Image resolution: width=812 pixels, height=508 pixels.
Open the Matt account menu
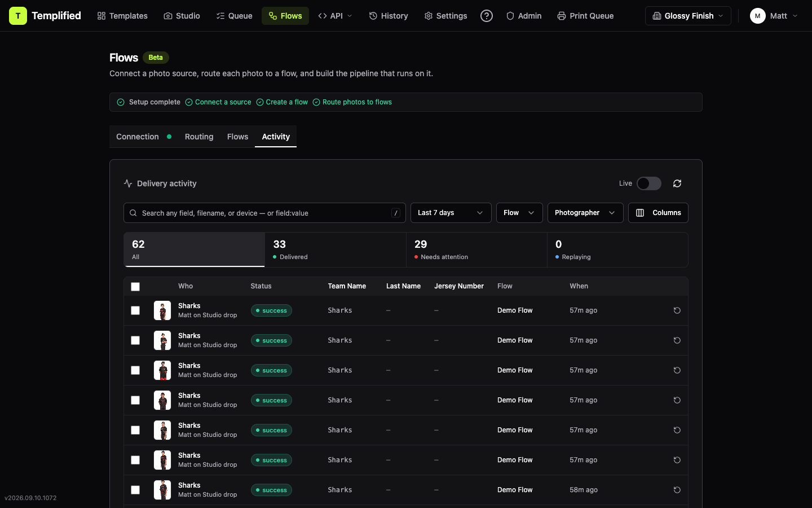click(774, 16)
